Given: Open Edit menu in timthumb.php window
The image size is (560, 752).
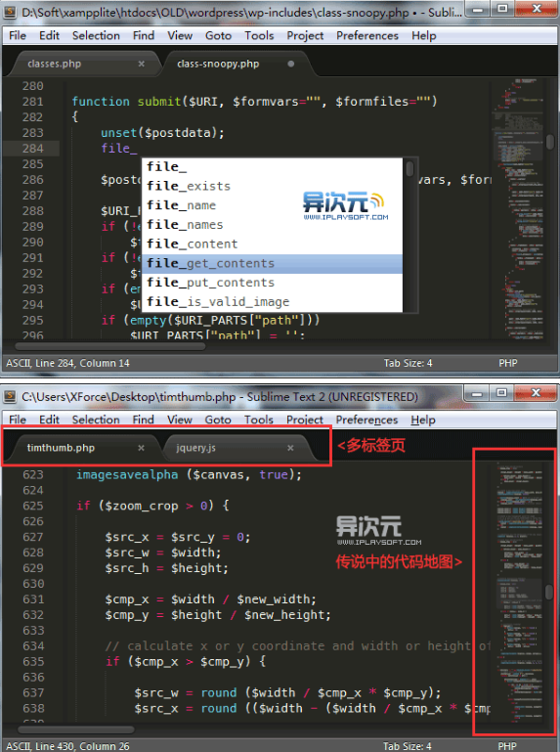Looking at the screenshot, I should [49, 420].
